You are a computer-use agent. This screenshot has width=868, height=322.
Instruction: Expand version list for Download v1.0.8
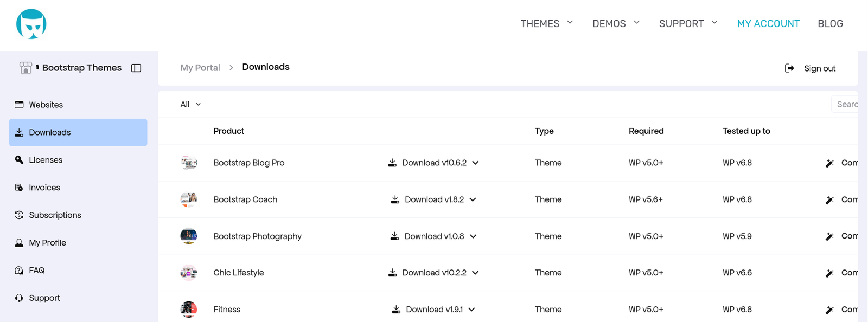click(473, 236)
